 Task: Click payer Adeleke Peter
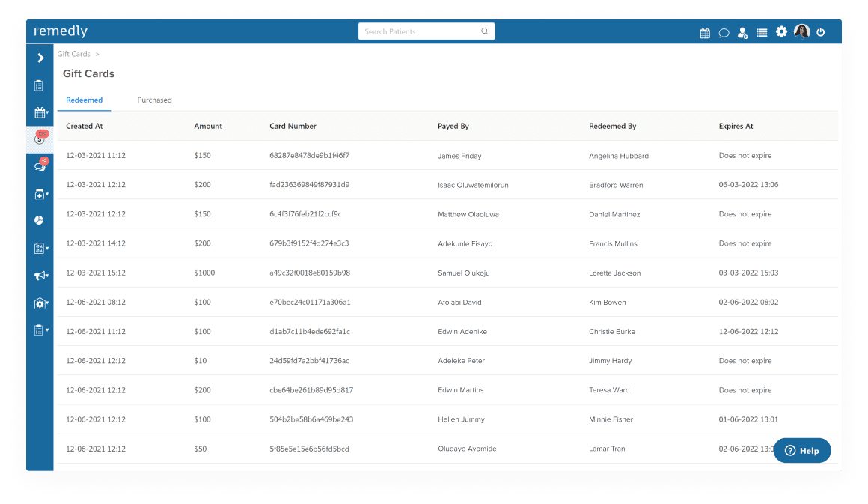[461, 361]
